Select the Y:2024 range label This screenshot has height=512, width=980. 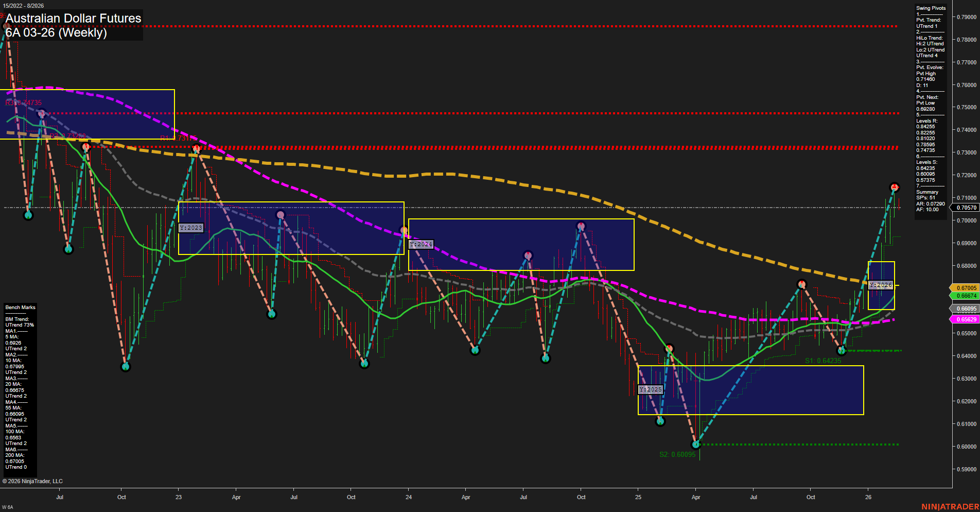421,244
